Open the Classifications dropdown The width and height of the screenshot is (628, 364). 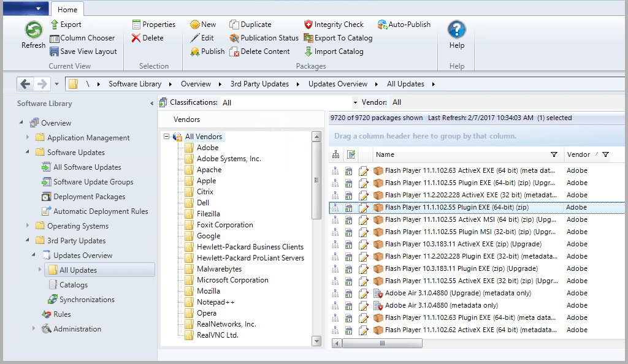pyautogui.click(x=355, y=103)
